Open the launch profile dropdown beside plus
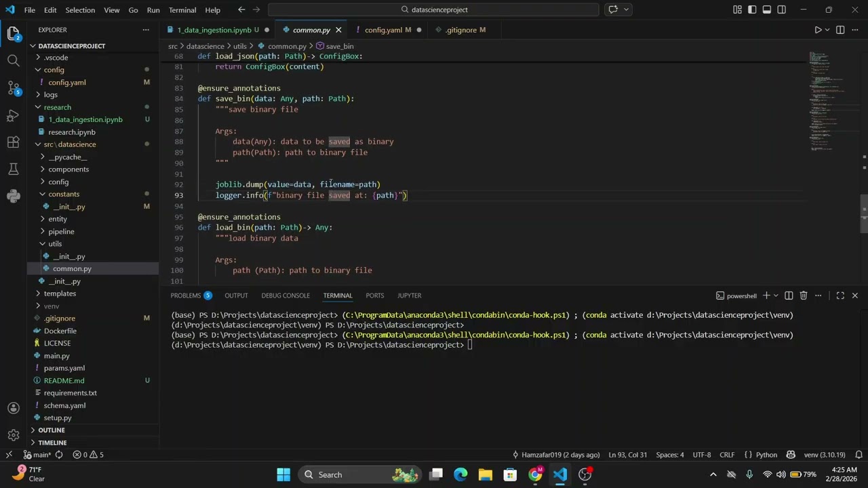 click(776, 296)
